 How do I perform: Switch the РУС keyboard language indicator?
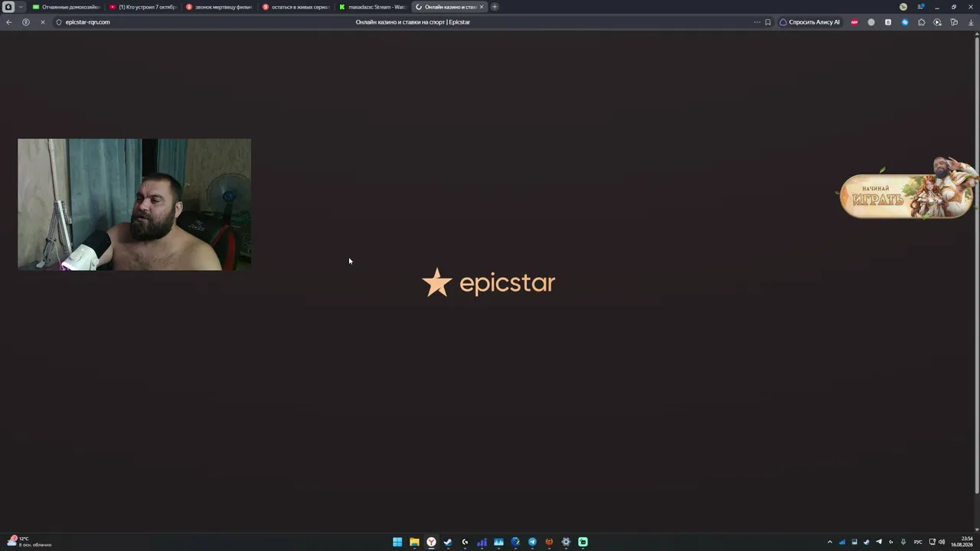918,542
